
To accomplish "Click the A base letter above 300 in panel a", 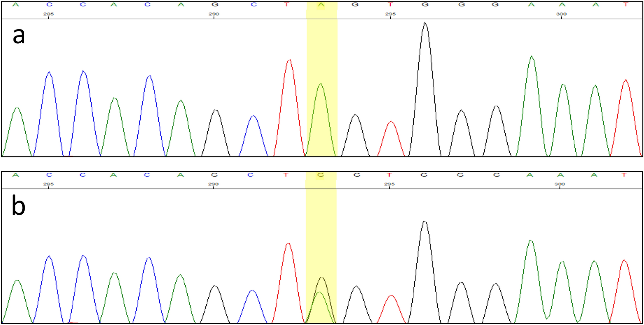I will pyautogui.click(x=562, y=5).
